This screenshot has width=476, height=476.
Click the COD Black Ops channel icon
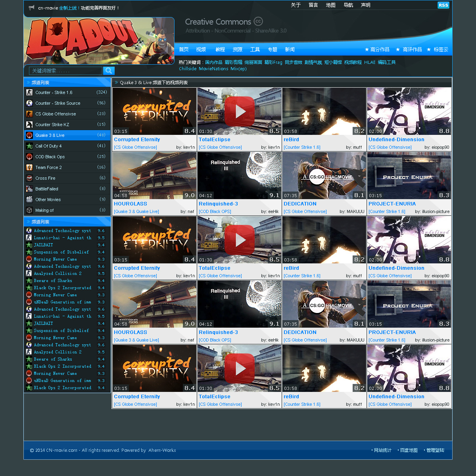[x=29, y=157]
